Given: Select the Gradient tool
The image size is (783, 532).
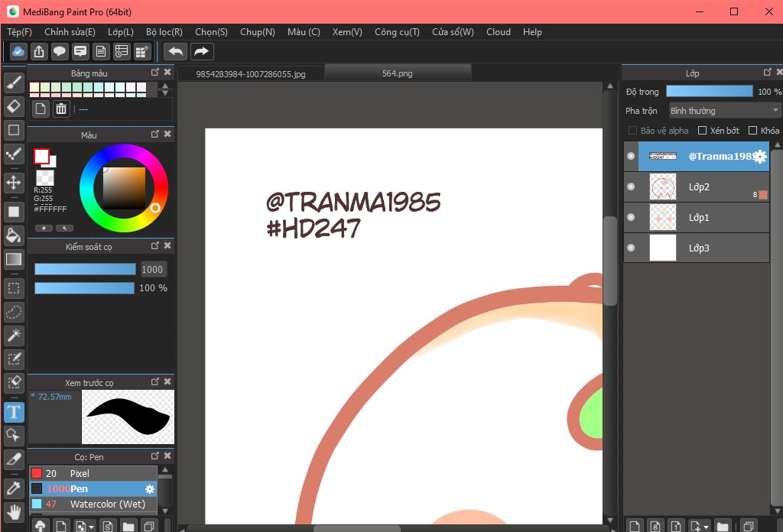Looking at the screenshot, I should (x=14, y=259).
